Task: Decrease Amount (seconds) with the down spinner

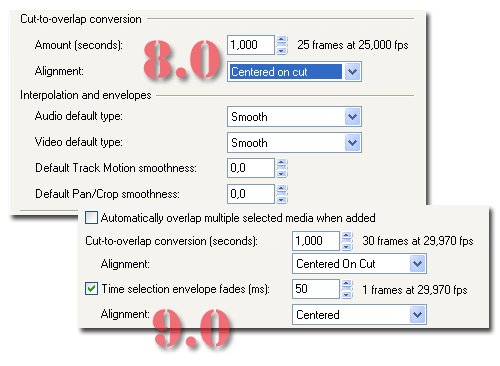Action: tap(282, 50)
